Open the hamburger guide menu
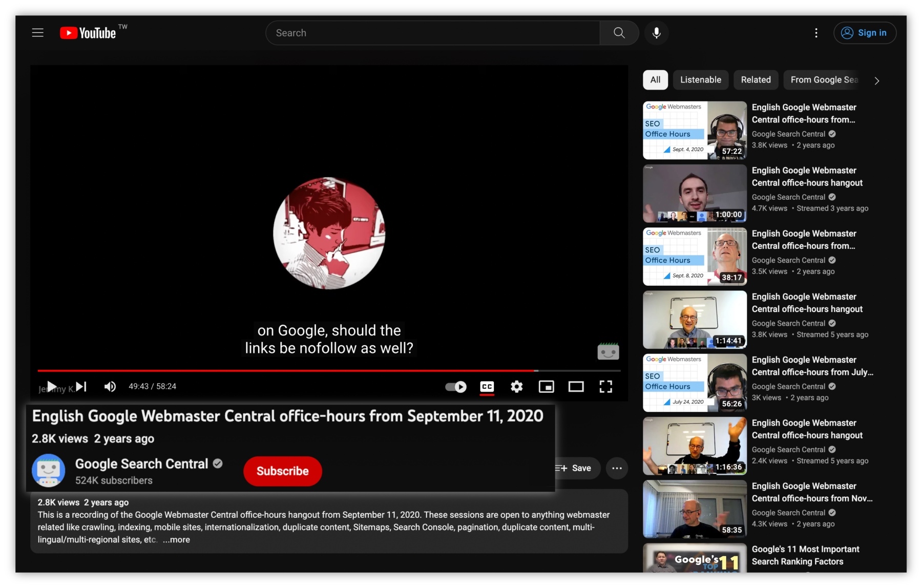Viewport: 922px width, 588px height. click(38, 33)
